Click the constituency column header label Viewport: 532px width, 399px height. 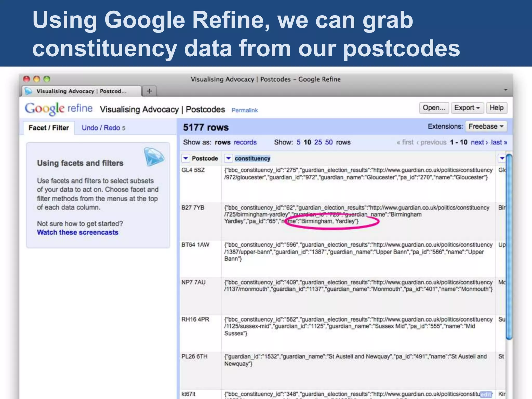pos(252,158)
